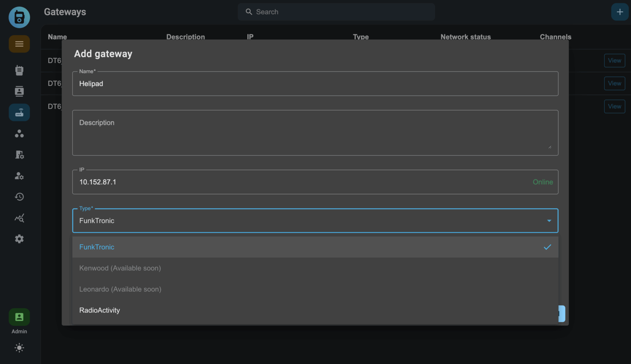This screenshot has height=364, width=631.
Task: Choose RadioActivity from type list
Action: [x=100, y=310]
